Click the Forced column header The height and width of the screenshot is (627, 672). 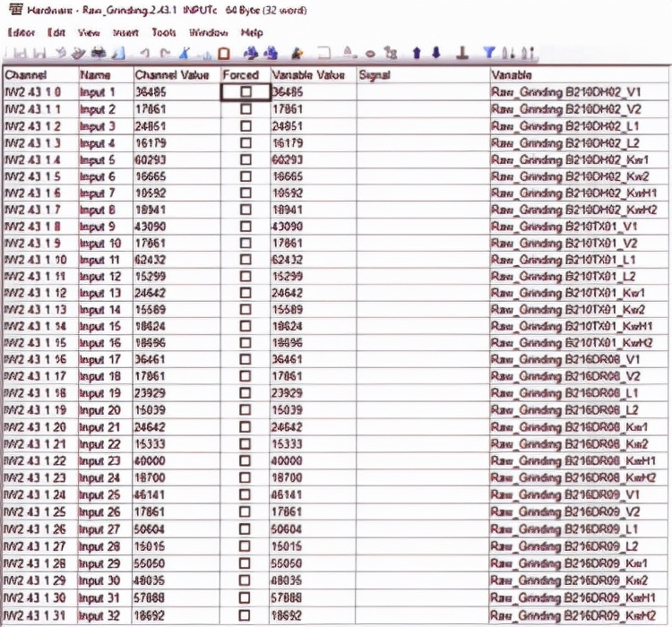(x=246, y=75)
